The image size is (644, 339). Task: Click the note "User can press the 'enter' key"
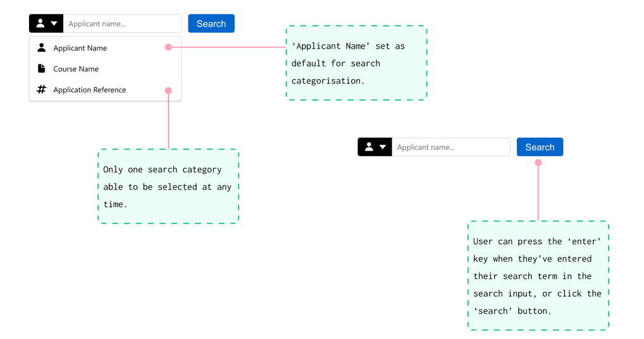538,275
